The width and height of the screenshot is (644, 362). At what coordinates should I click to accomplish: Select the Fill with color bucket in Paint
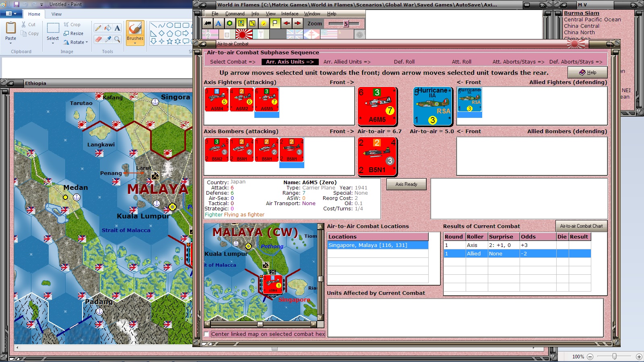point(108,28)
